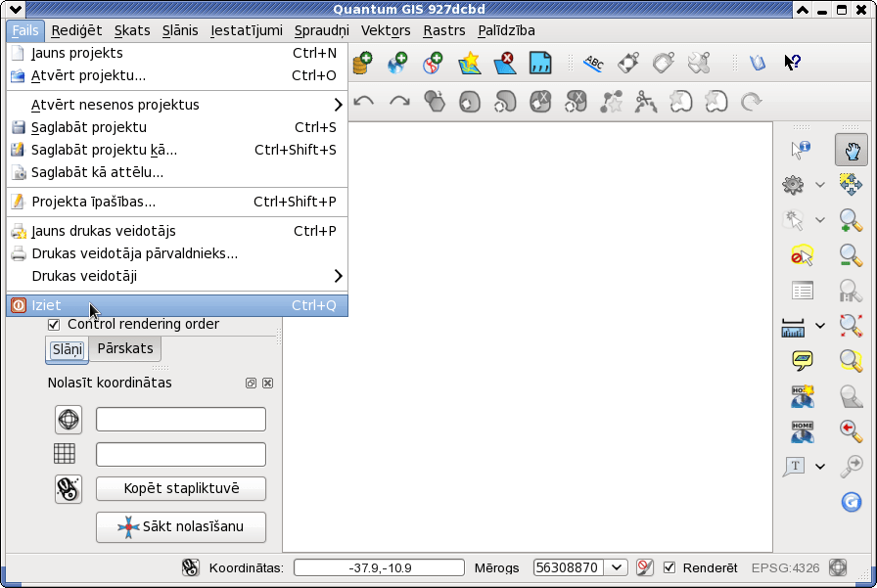The height and width of the screenshot is (588, 877).
Task: Open the Vektors menu
Action: pos(386,30)
